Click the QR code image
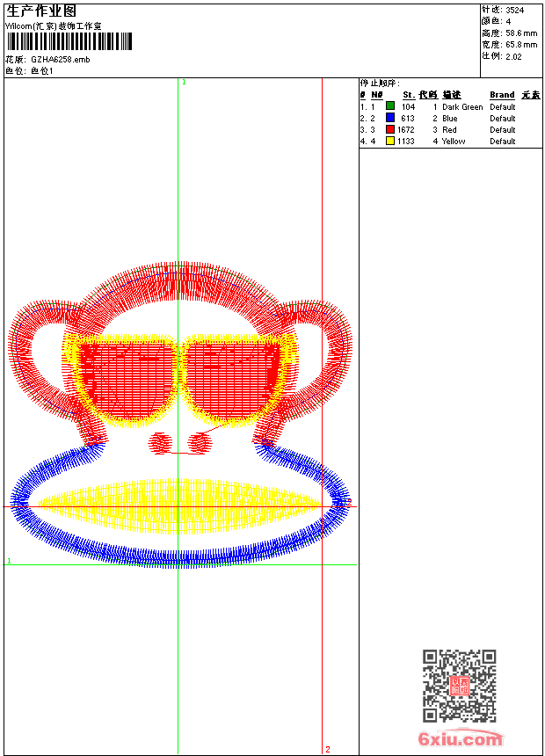 pyautogui.click(x=460, y=686)
